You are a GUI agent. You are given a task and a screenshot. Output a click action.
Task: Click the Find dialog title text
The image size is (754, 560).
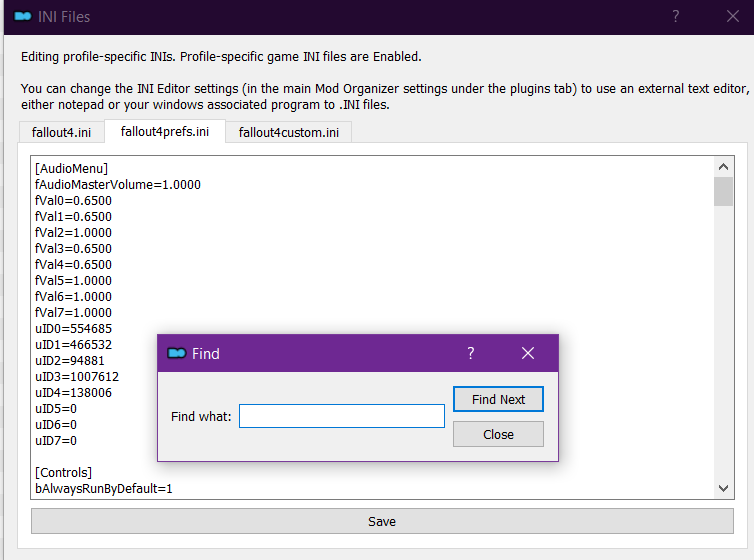[206, 354]
